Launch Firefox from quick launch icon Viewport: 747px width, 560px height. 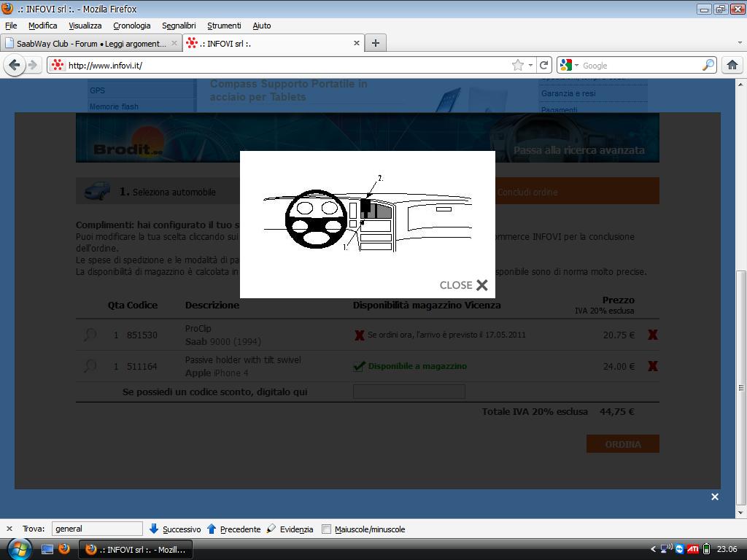64,549
